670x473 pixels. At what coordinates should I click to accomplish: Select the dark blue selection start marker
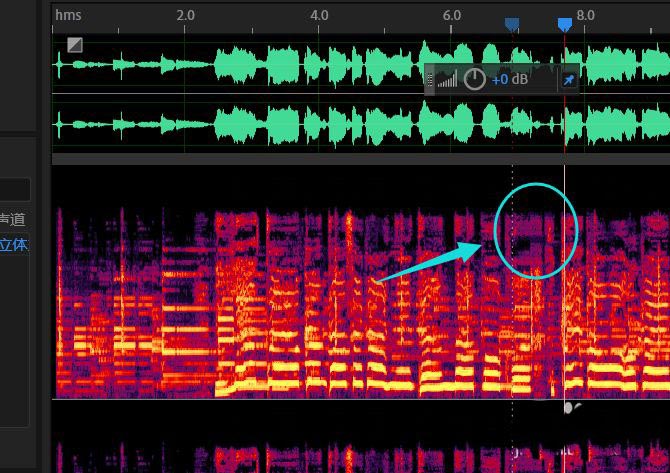click(512, 24)
